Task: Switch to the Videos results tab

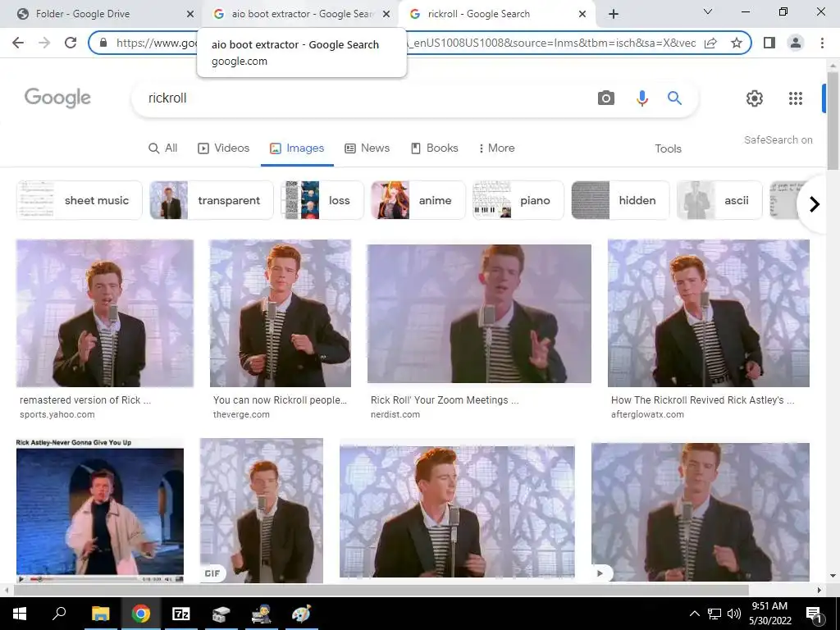Action: click(223, 148)
